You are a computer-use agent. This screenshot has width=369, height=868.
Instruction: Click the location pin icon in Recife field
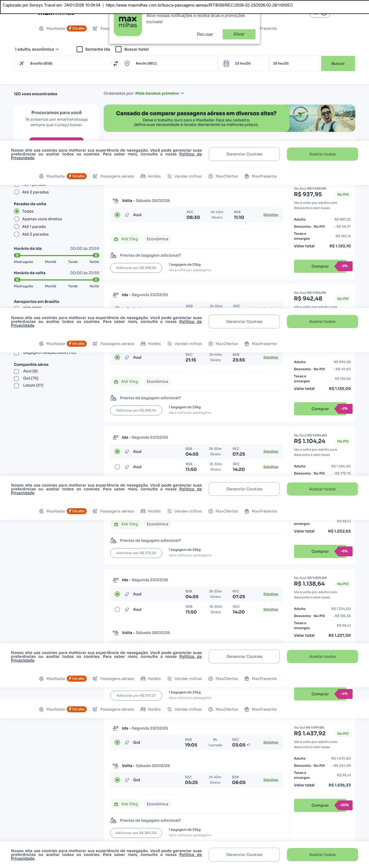pos(127,63)
